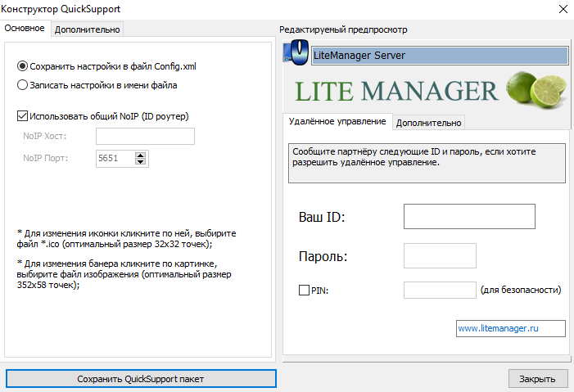The image size is (574, 392).
Task: Click the icon-change hint about *.ico file
Action: pyautogui.click(x=126, y=239)
